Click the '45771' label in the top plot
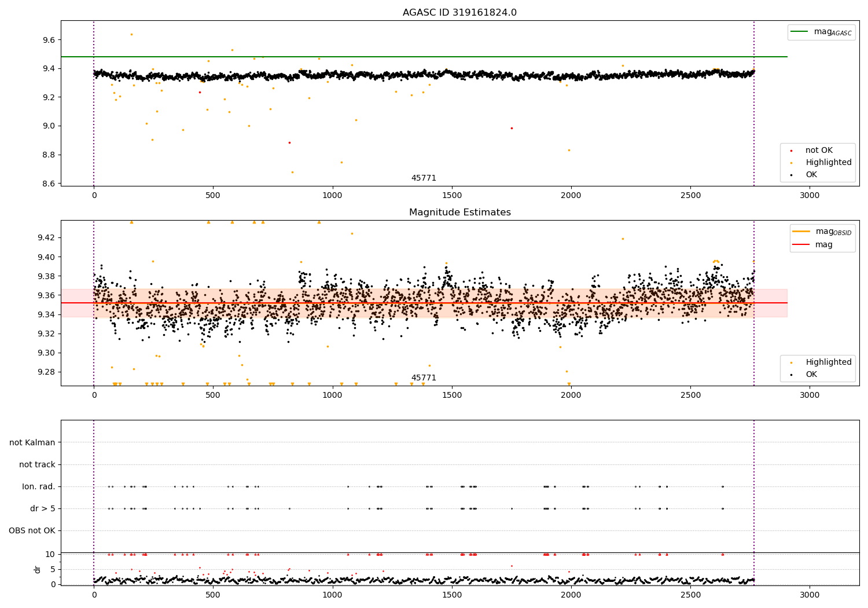This screenshot has width=868, height=608. point(424,178)
